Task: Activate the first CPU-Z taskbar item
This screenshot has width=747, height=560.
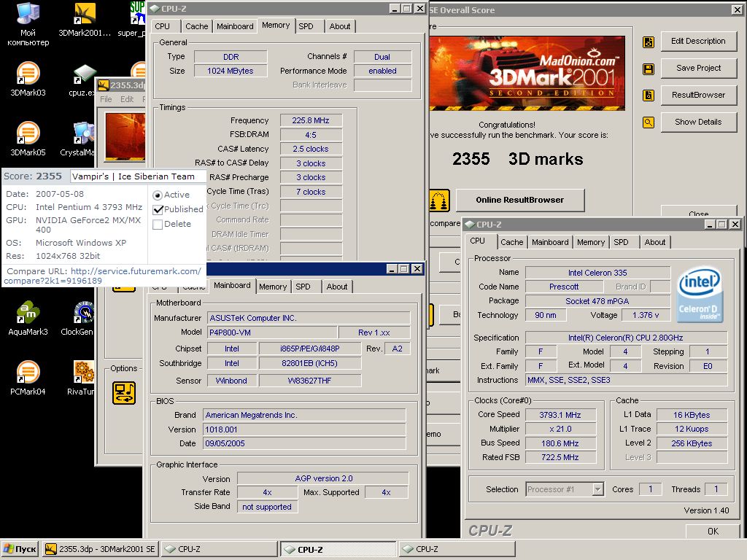Action: click(219, 549)
